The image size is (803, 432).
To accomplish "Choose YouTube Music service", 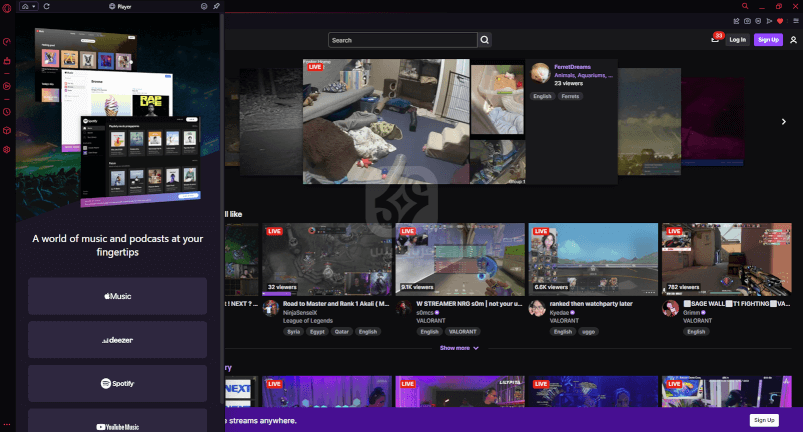I will (x=117, y=421).
